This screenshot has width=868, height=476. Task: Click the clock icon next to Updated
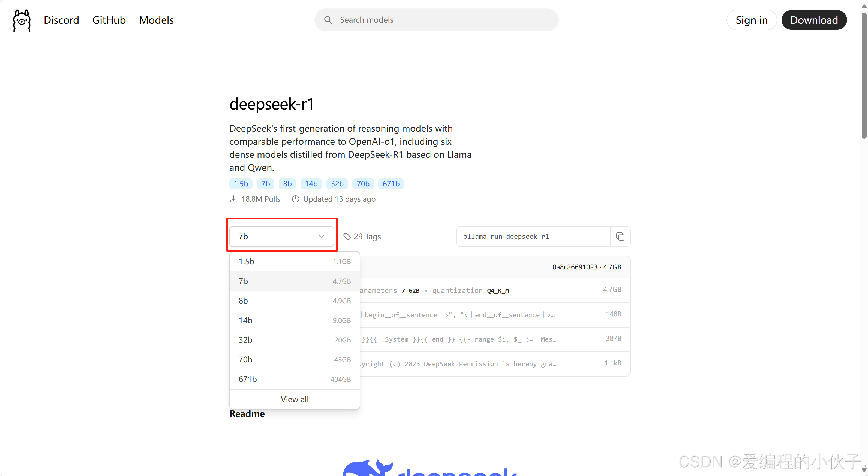(296, 199)
